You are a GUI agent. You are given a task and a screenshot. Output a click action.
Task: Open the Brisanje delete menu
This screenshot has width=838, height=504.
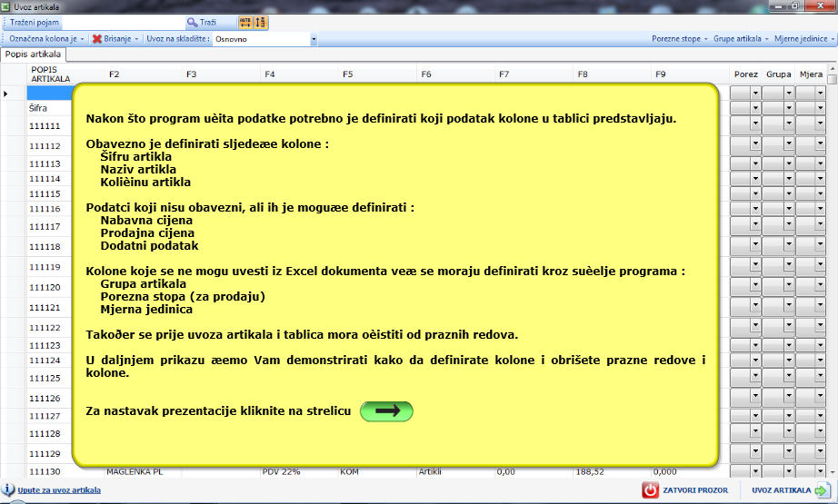[x=116, y=39]
